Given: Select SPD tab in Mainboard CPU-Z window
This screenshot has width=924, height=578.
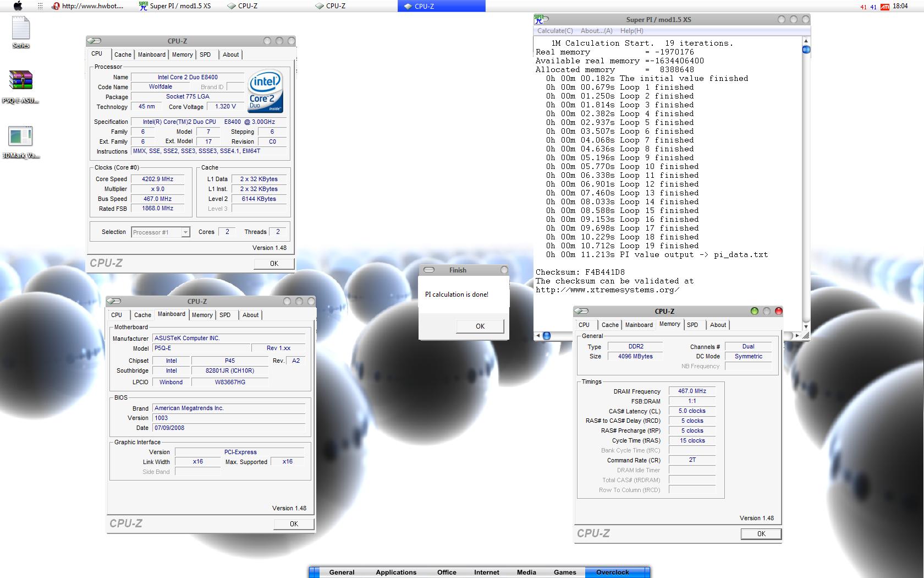Looking at the screenshot, I should coord(225,315).
